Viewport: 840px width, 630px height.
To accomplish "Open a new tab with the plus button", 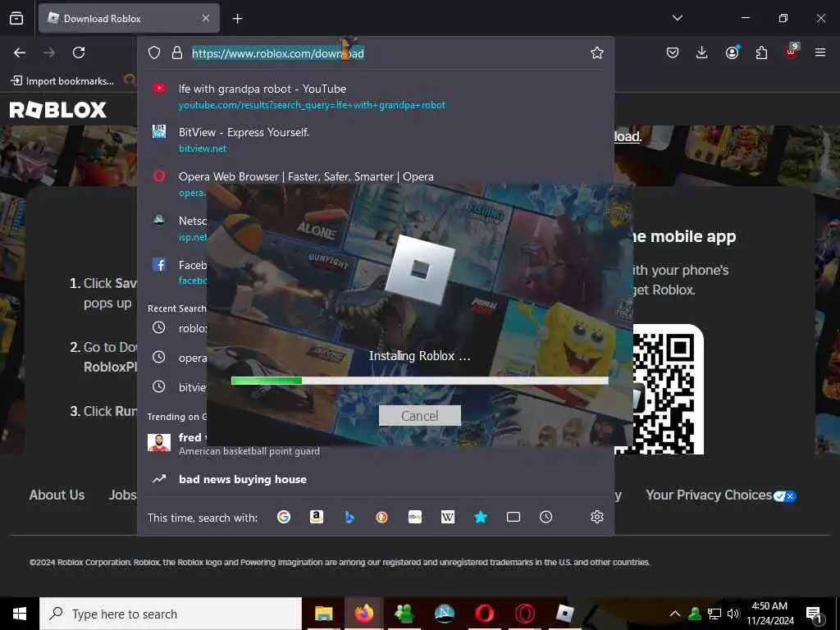I will tap(237, 19).
